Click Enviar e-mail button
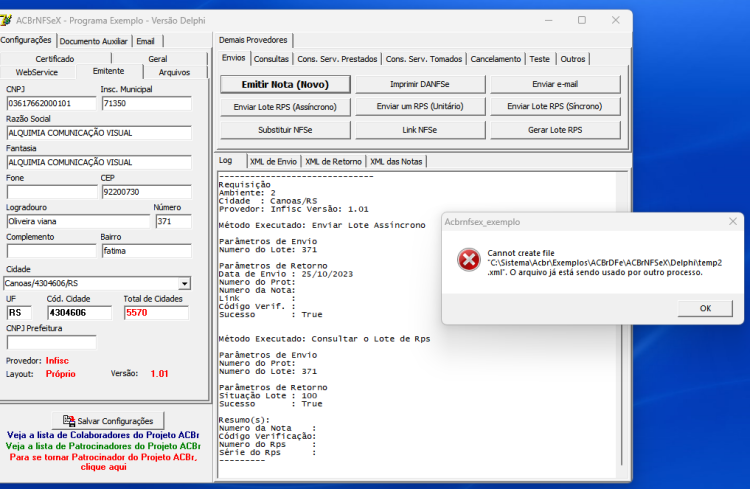The image size is (750, 489). pos(555,84)
